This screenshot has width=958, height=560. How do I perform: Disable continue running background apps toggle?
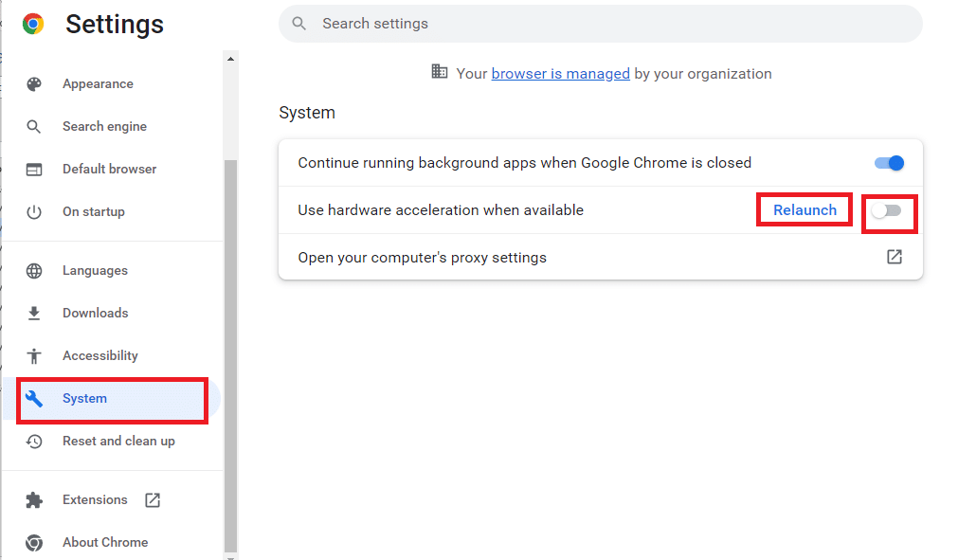coord(889,163)
